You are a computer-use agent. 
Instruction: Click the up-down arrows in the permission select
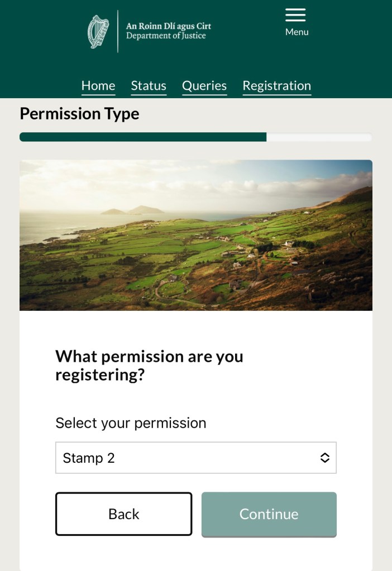pos(324,458)
